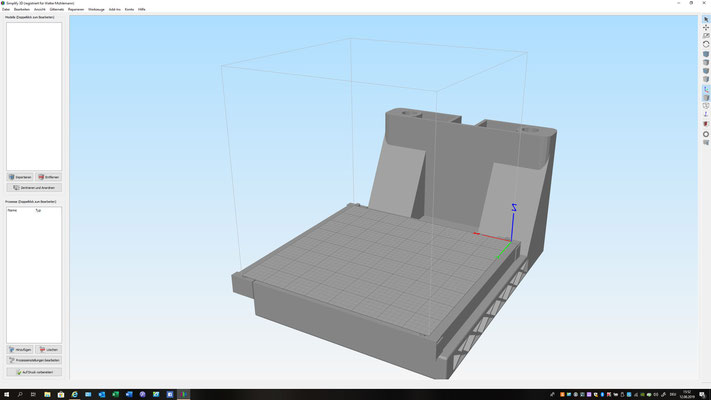The width and height of the screenshot is (711, 400).
Task: Open machine control panel gear icon
Action: point(706,133)
